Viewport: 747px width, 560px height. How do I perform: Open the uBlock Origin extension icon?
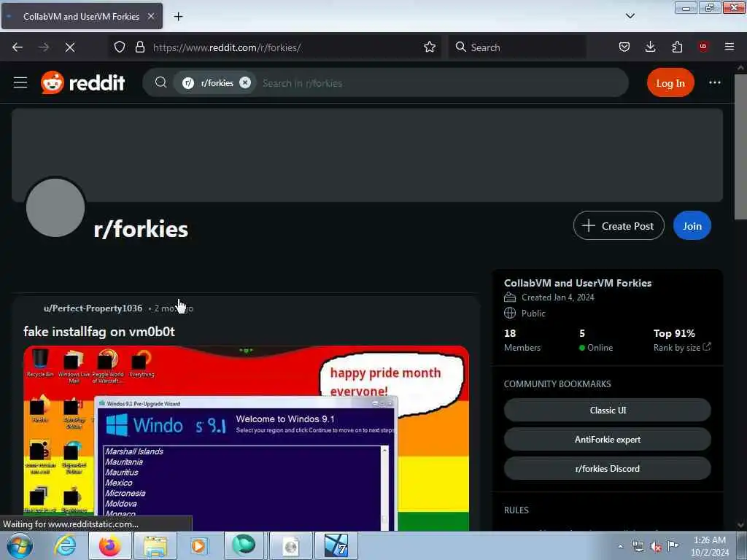(x=703, y=47)
